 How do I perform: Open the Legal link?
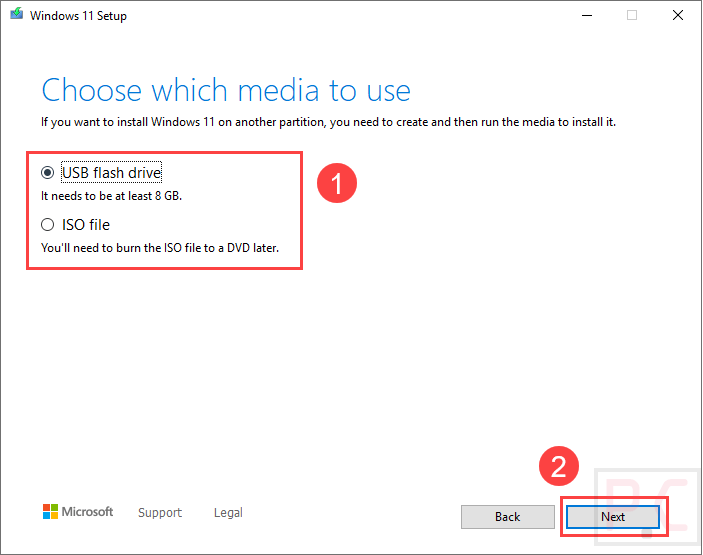point(228,512)
